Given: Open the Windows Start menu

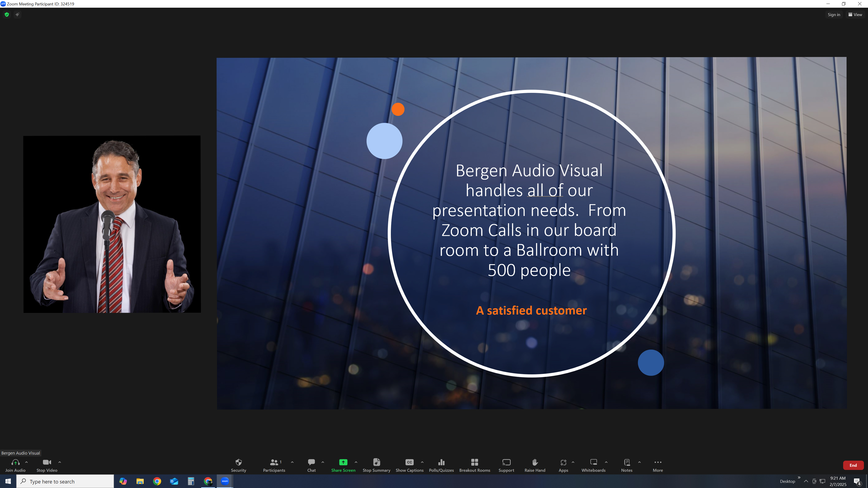Looking at the screenshot, I should [x=8, y=481].
